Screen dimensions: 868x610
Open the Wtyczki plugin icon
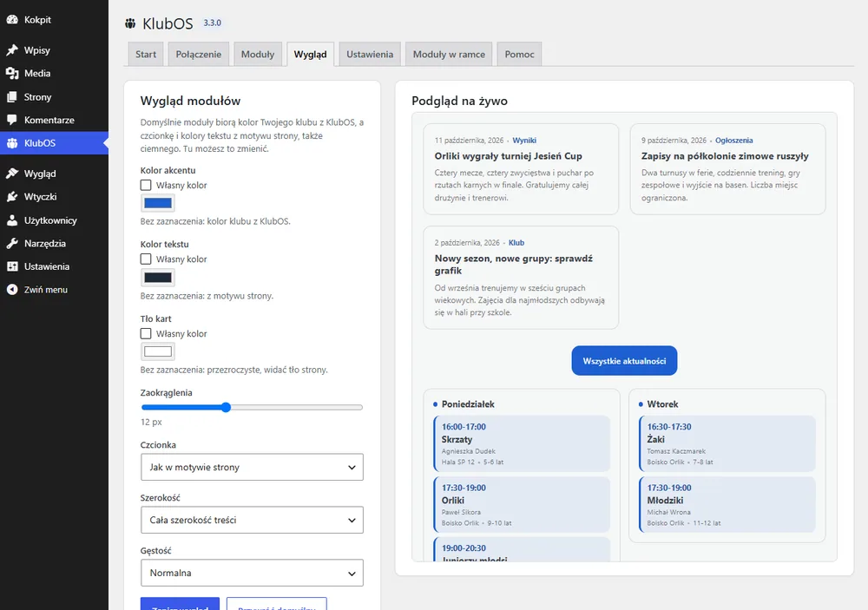(x=12, y=196)
